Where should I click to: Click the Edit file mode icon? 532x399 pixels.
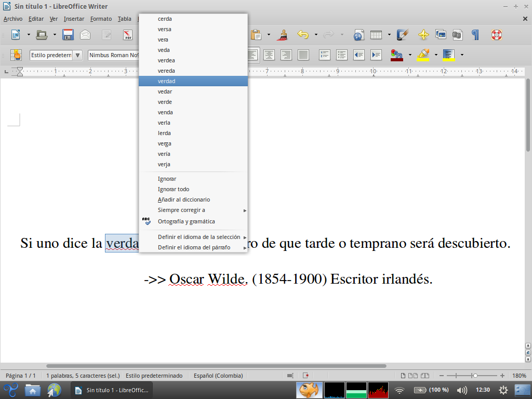[107, 35]
